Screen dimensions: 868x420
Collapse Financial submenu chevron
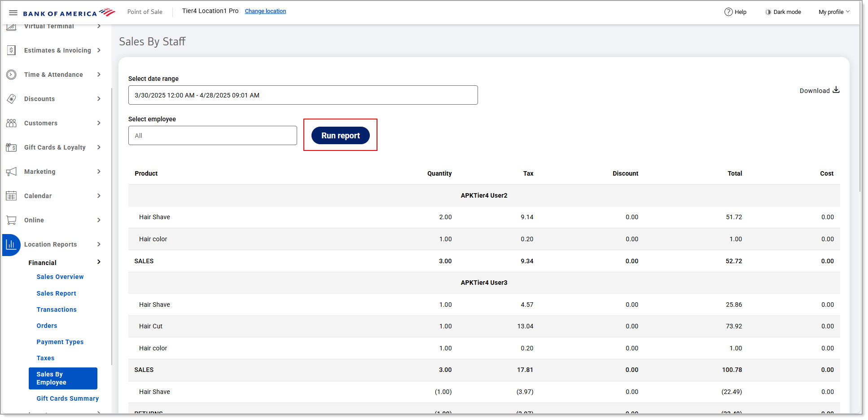click(x=99, y=262)
